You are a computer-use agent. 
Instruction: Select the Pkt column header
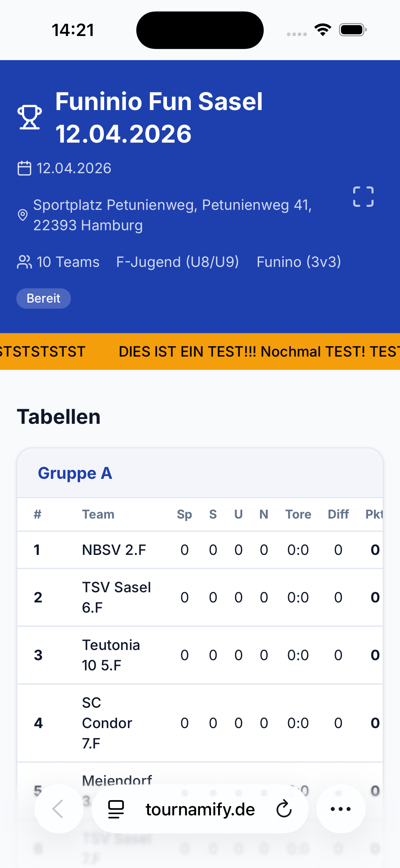[375, 514]
